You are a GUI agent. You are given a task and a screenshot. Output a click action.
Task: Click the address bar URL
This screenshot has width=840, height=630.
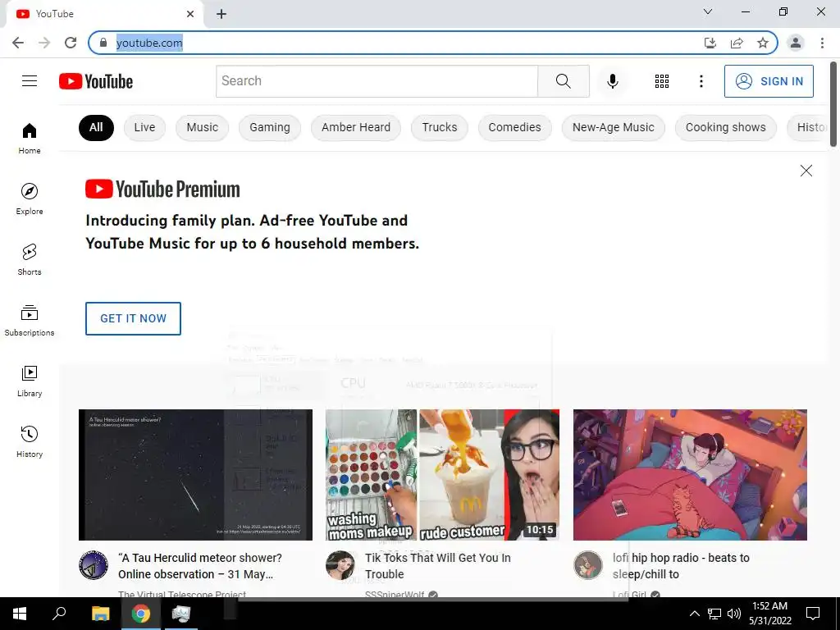[149, 43]
